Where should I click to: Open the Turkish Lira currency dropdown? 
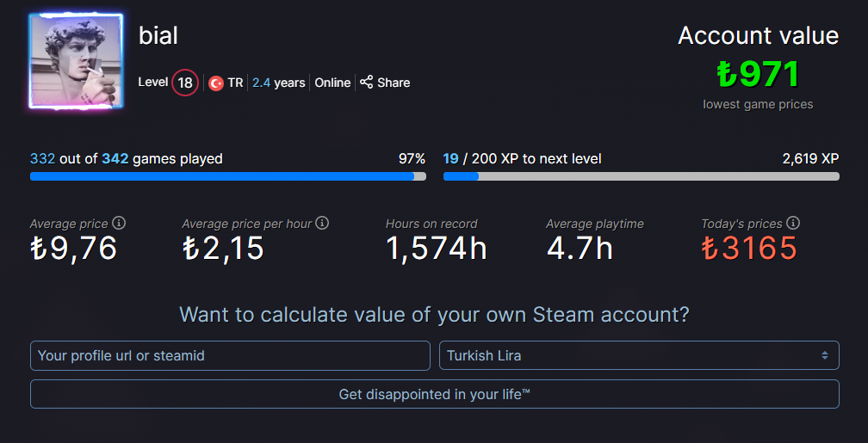coord(638,355)
